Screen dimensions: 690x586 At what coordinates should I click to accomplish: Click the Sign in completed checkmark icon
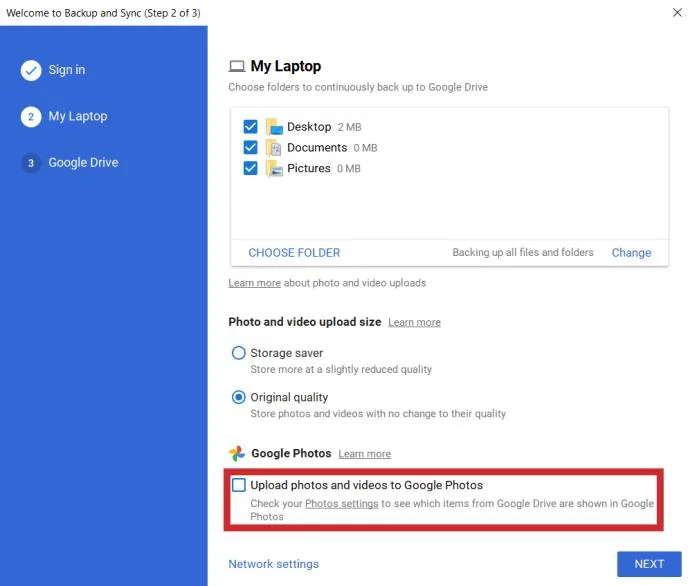(31, 70)
